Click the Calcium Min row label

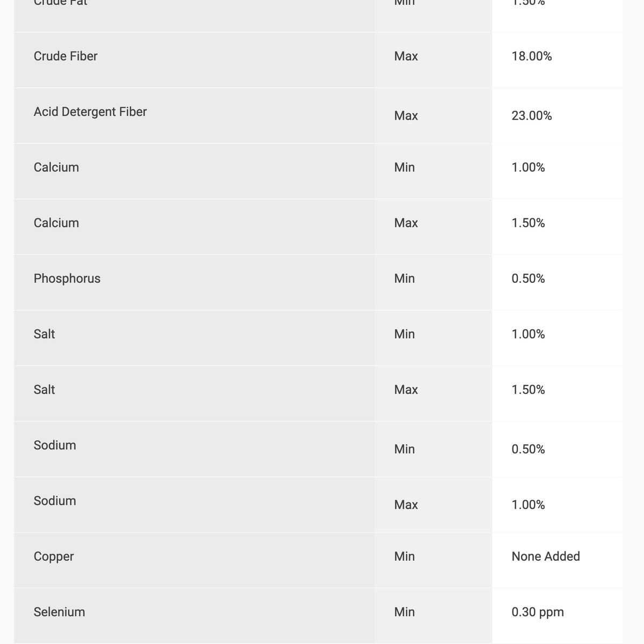[56, 167]
